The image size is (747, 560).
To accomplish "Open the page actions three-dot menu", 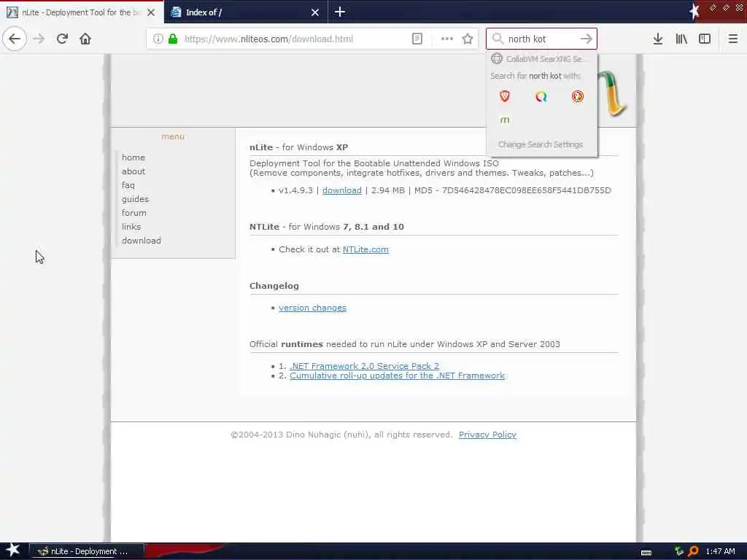I will coord(447,39).
